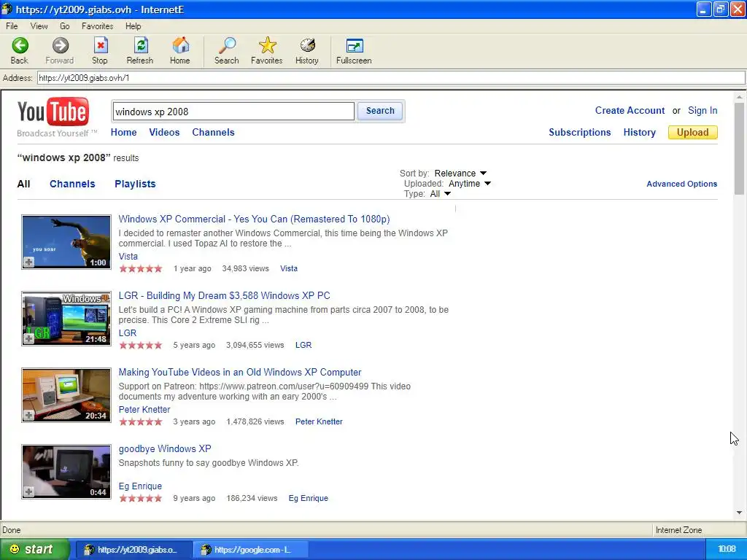Open the browser History toolbar icon
The height and width of the screenshot is (560, 747).
307,50
